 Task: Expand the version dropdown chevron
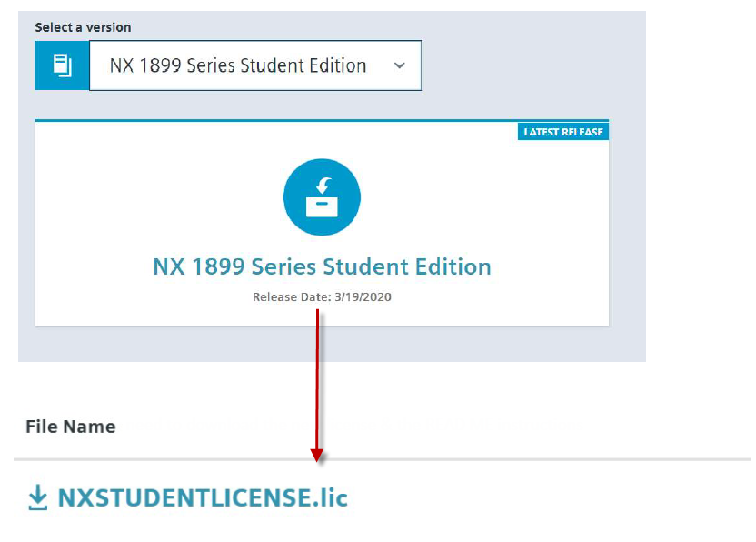coord(399,65)
